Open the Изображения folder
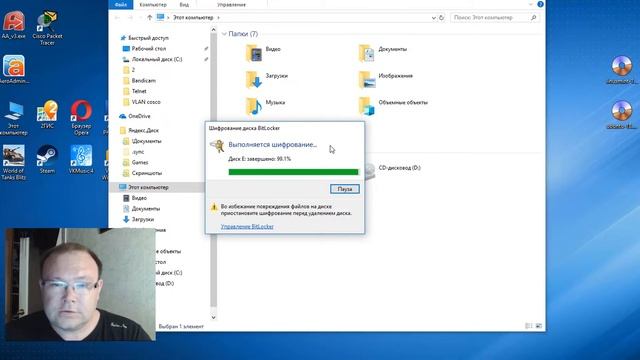This screenshot has height=360, width=640. (386, 80)
